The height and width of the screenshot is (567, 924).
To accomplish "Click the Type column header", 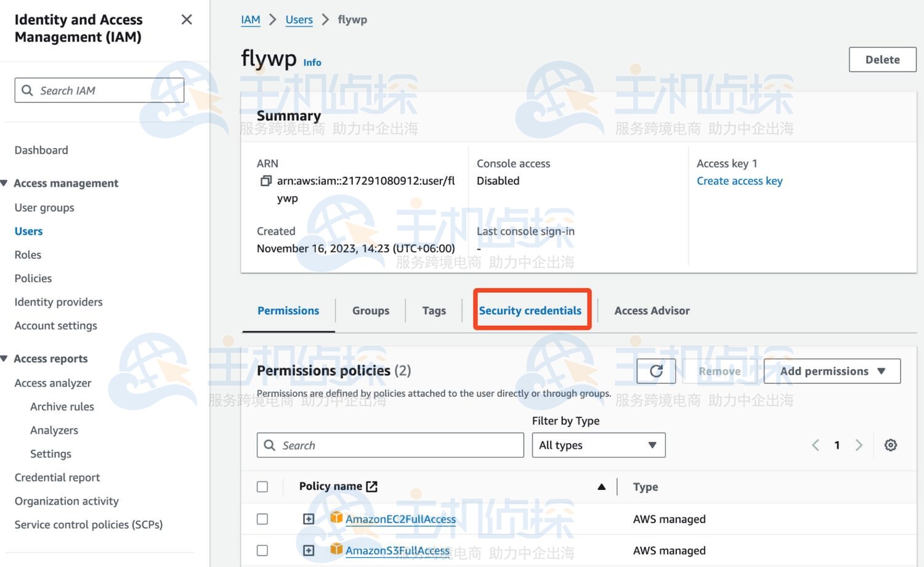I will click(x=646, y=487).
